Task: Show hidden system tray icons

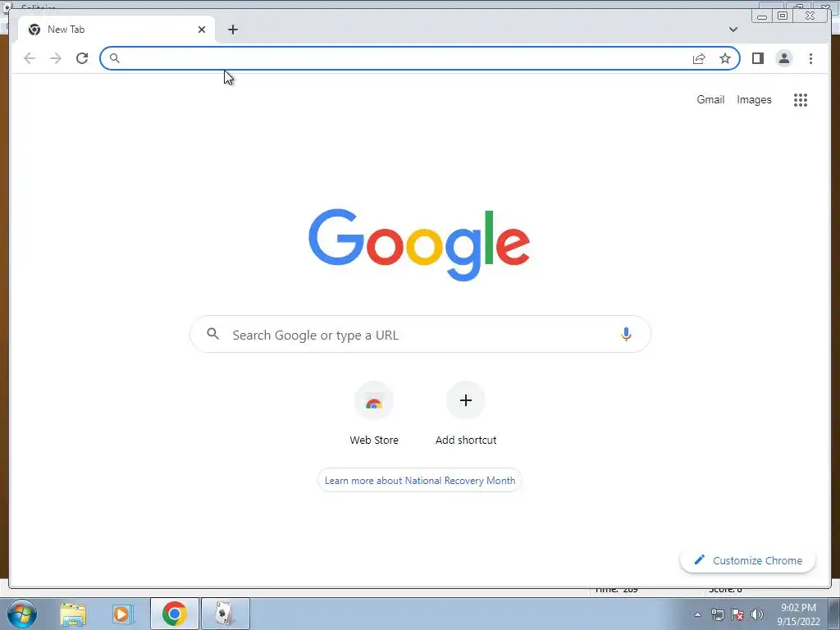Action: pos(697,614)
